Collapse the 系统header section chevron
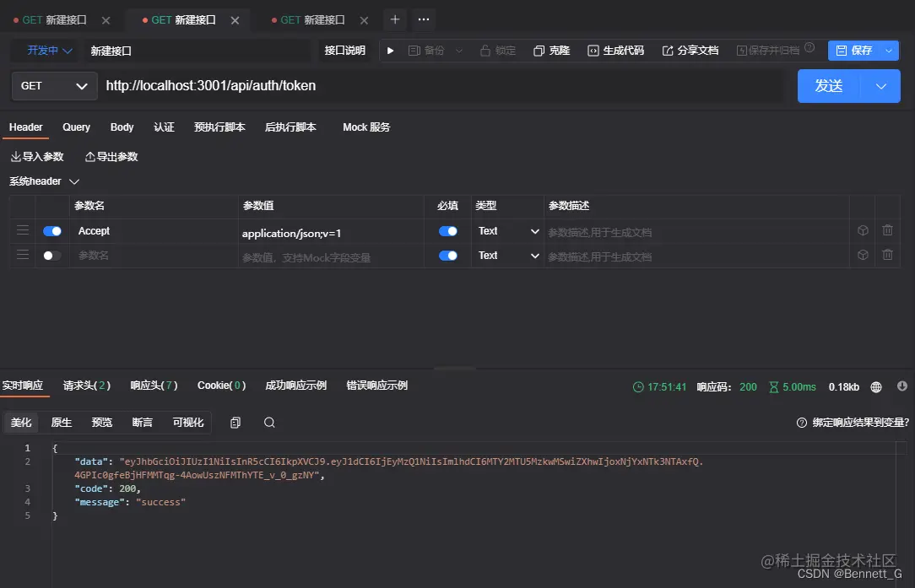The height and width of the screenshot is (588, 915). point(73,181)
